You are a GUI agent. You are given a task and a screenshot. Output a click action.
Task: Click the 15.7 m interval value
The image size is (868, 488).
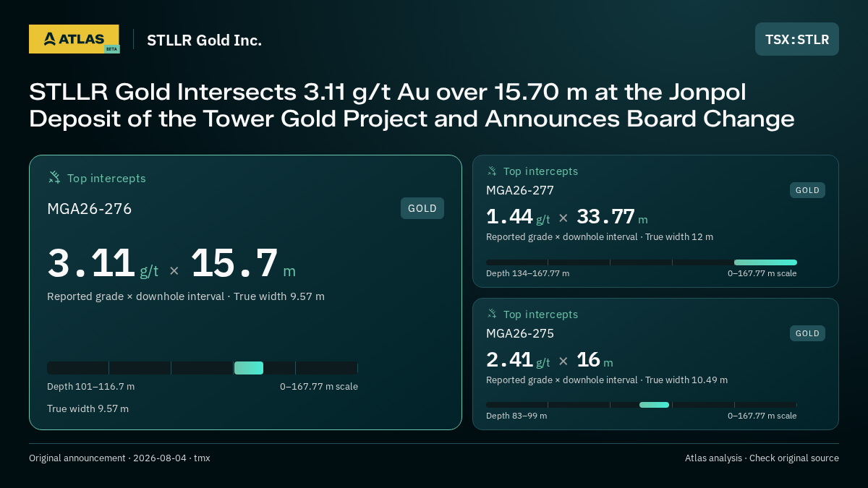tap(243, 263)
